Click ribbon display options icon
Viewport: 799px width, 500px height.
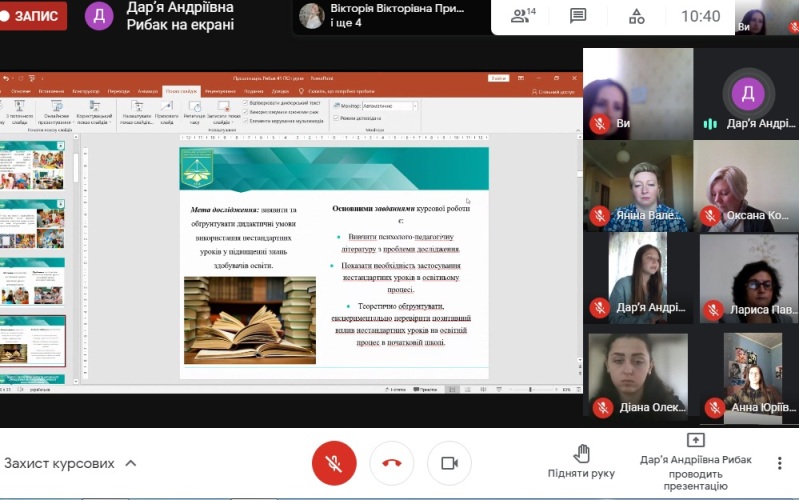tap(521, 78)
